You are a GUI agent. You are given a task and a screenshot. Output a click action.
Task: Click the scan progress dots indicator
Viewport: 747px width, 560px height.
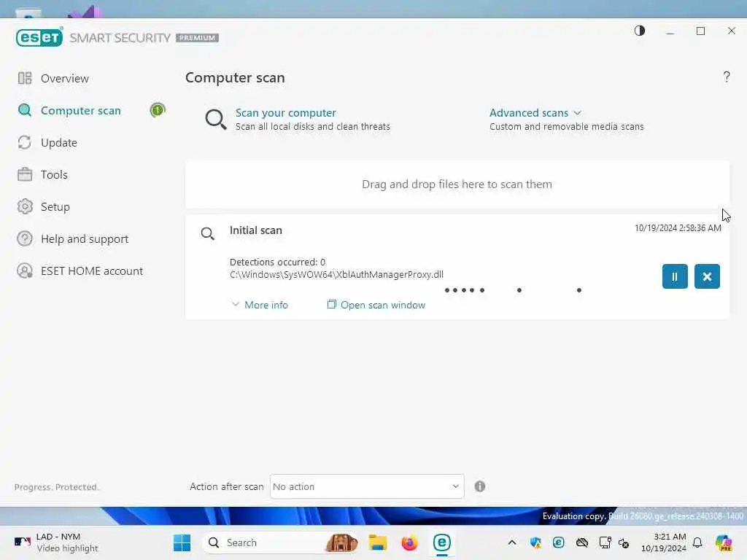[513, 290]
